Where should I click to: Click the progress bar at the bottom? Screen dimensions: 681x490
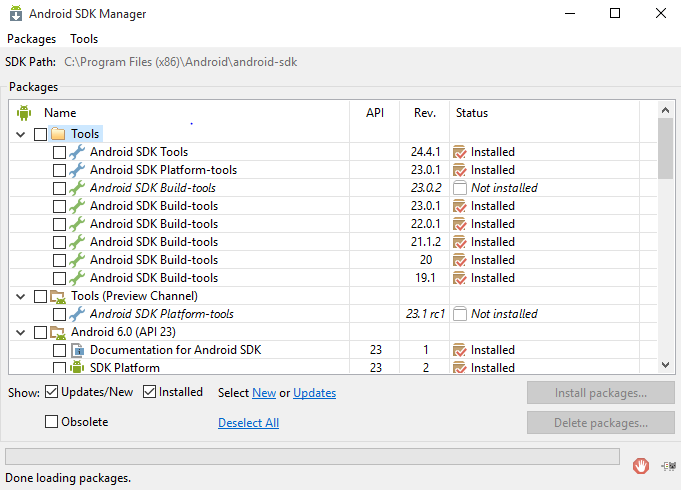tap(312, 457)
